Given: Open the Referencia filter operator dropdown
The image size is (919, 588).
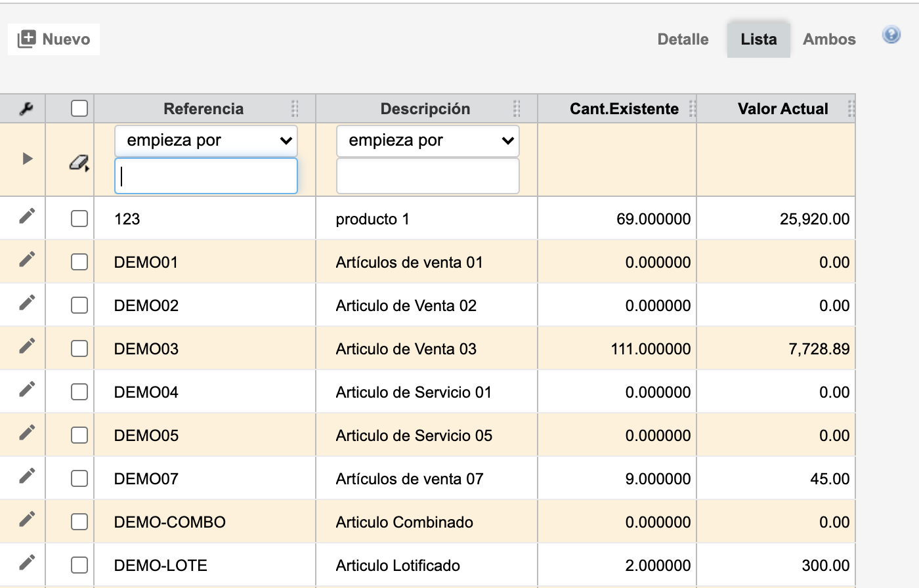Looking at the screenshot, I should pos(206,140).
